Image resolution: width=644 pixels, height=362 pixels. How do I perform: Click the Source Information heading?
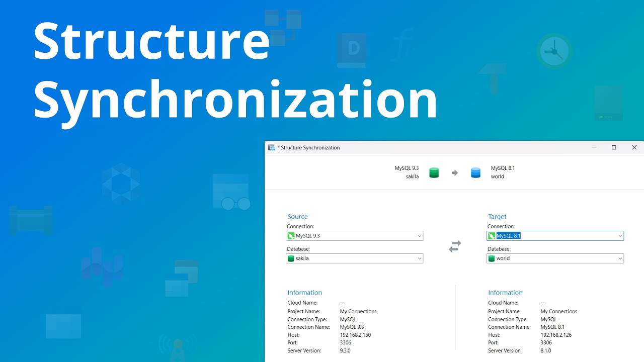click(304, 293)
